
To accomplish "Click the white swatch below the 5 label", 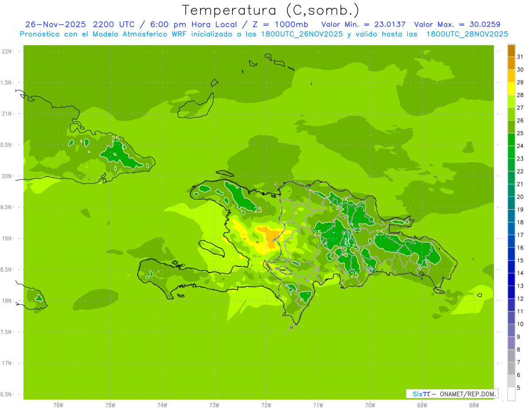I will coord(511,394).
